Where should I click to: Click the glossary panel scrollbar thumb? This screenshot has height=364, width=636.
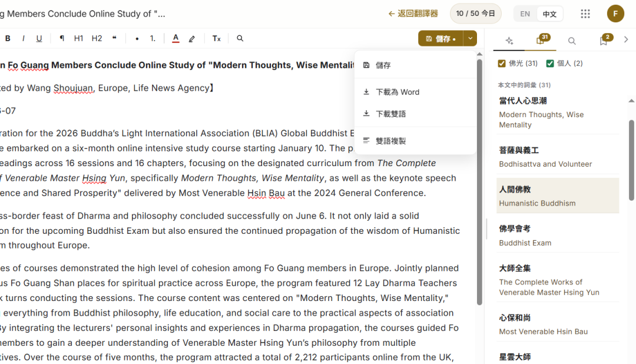631,160
